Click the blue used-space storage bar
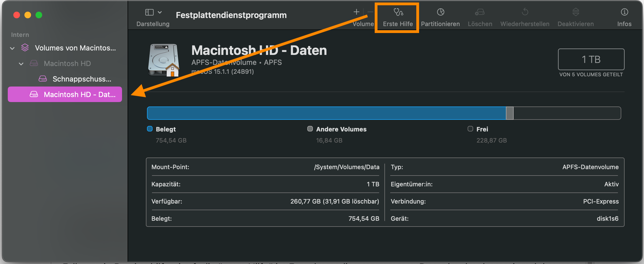The image size is (644, 264). point(326,113)
